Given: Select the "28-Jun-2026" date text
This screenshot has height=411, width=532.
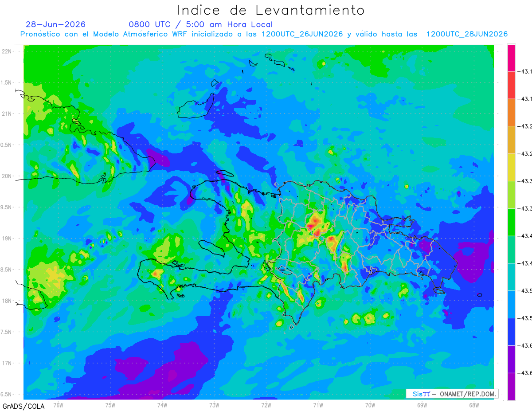Looking at the screenshot, I should click(55, 24).
